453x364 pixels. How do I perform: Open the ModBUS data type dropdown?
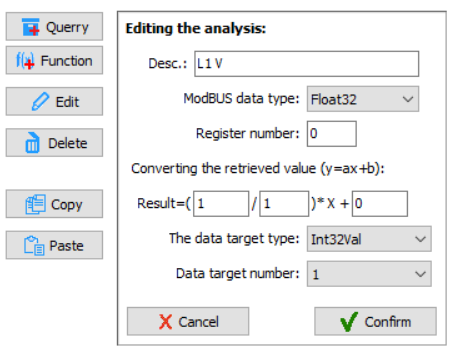coord(363,99)
